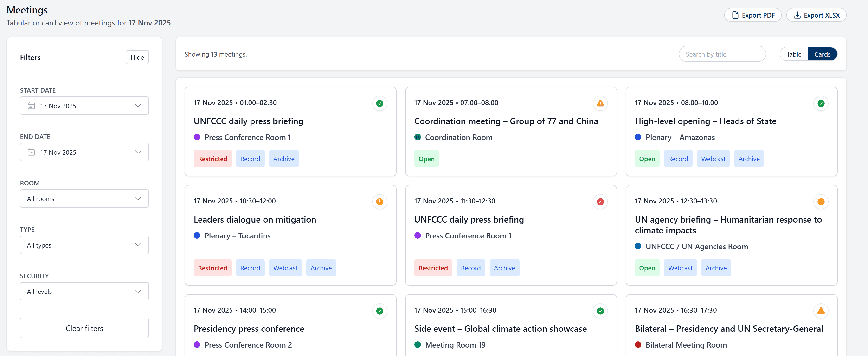Click Archive tag on the 11:30–12:30 briefing card
Image resolution: width=868 pixels, height=356 pixels.
click(x=504, y=268)
